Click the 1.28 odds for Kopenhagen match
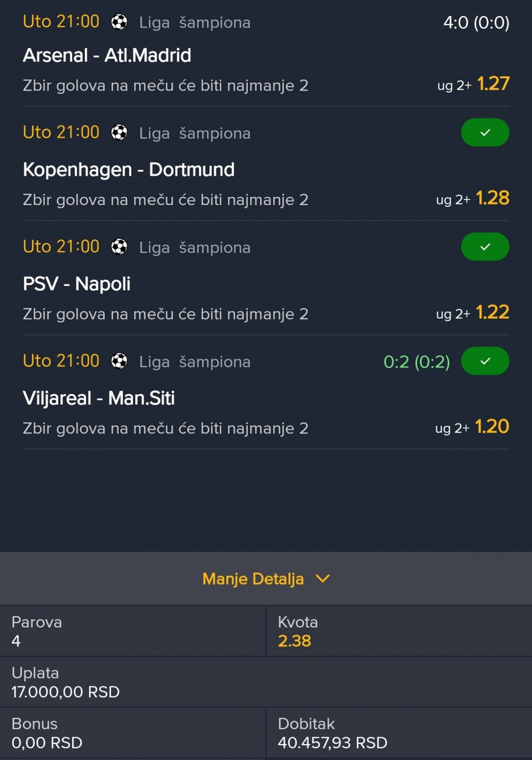Image resolution: width=532 pixels, height=760 pixels. pyautogui.click(x=492, y=198)
